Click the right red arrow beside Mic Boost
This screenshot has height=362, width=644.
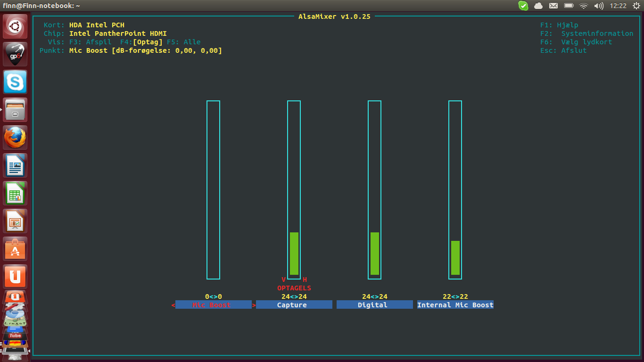[x=254, y=305]
